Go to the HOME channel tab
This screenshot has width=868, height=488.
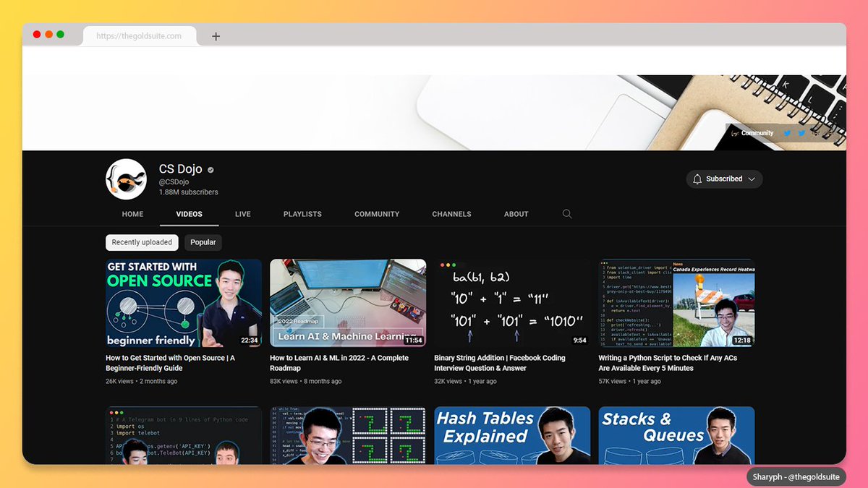coord(132,214)
